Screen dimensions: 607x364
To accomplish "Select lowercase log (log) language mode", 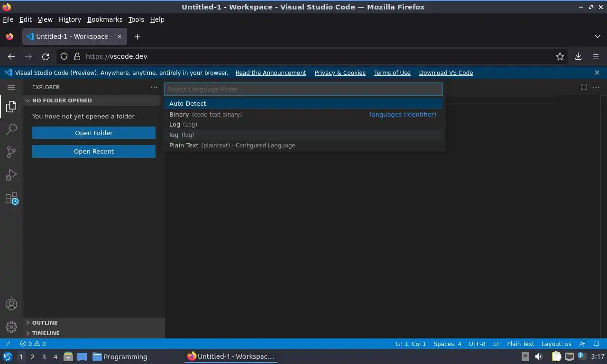I will coord(303,135).
